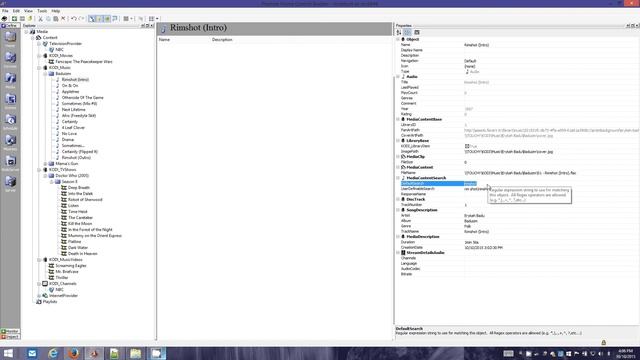Select the Playlists node
This screenshot has width=640, height=360.
(x=50, y=302)
